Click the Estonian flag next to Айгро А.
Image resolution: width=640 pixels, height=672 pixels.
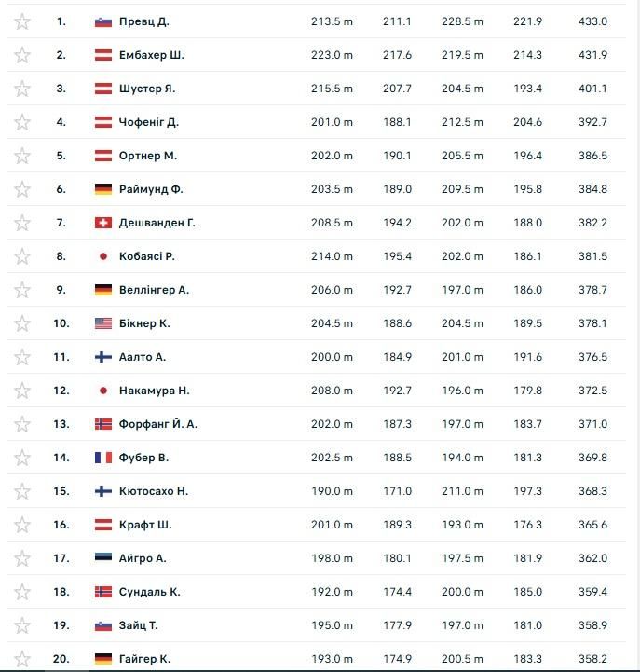(x=103, y=558)
